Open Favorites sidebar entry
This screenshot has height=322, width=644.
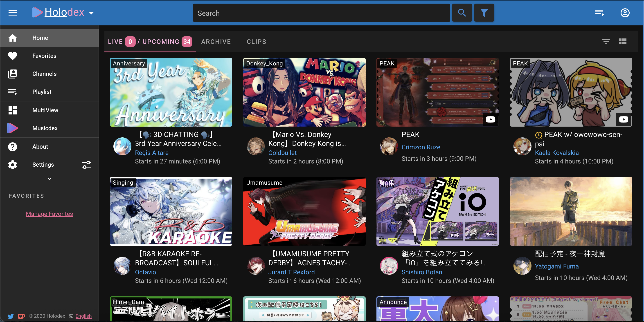(50, 56)
